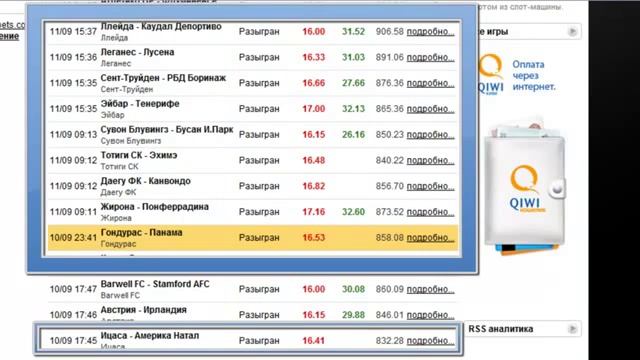Screen dimensions: 640x360
Task: Click the timestamp 10/09 17:46
Action: 73,315
